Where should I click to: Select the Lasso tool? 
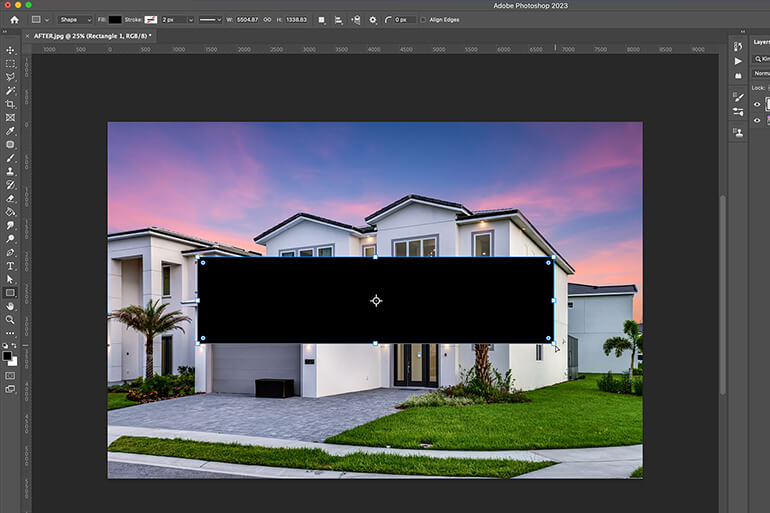(10, 77)
